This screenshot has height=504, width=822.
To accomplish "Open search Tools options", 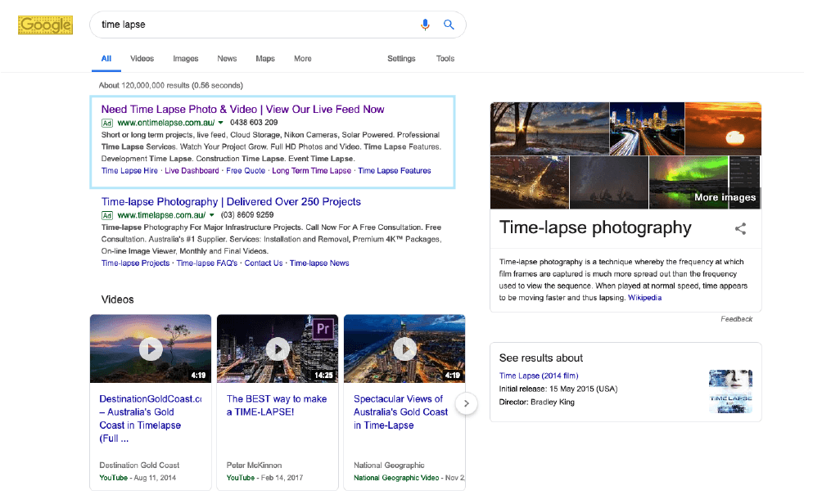I will (445, 59).
